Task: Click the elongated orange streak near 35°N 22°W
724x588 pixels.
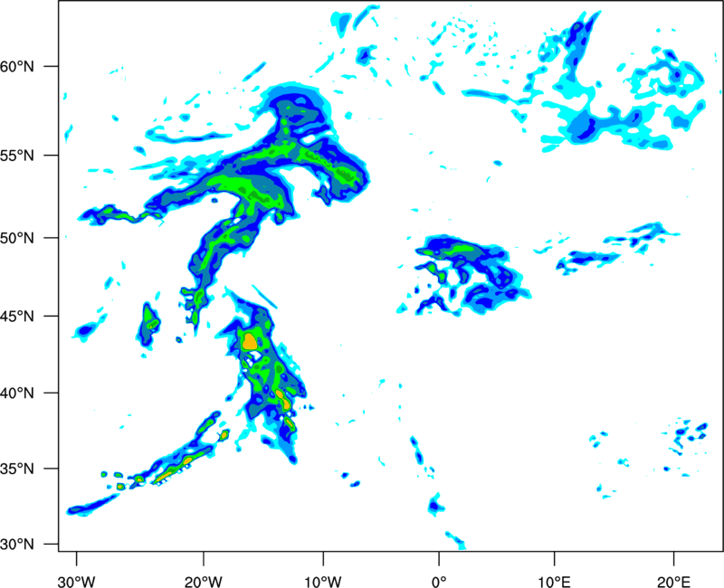Action: pyautogui.click(x=176, y=469)
